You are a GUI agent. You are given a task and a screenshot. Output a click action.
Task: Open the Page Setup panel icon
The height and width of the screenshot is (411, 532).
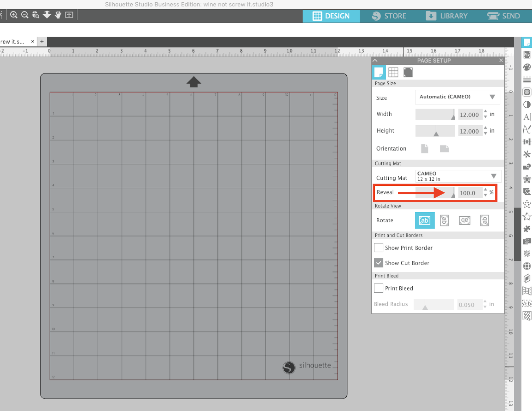pos(527,42)
